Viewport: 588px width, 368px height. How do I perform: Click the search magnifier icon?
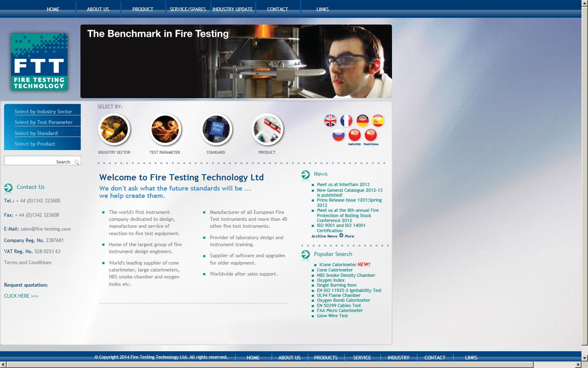click(x=77, y=162)
